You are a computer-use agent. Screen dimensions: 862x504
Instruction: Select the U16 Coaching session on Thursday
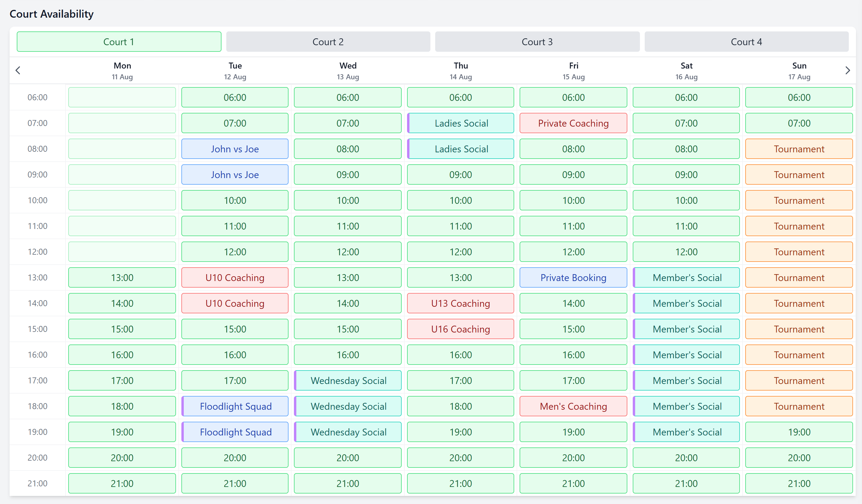click(x=460, y=329)
